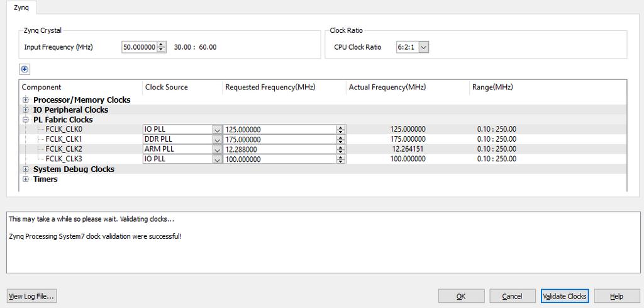Click FCLK_CLK0 requested frequency field
The height and width of the screenshot is (308, 644).
[280, 129]
